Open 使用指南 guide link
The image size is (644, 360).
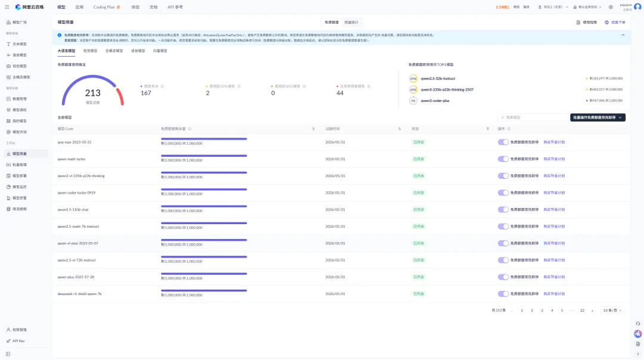click(587, 22)
